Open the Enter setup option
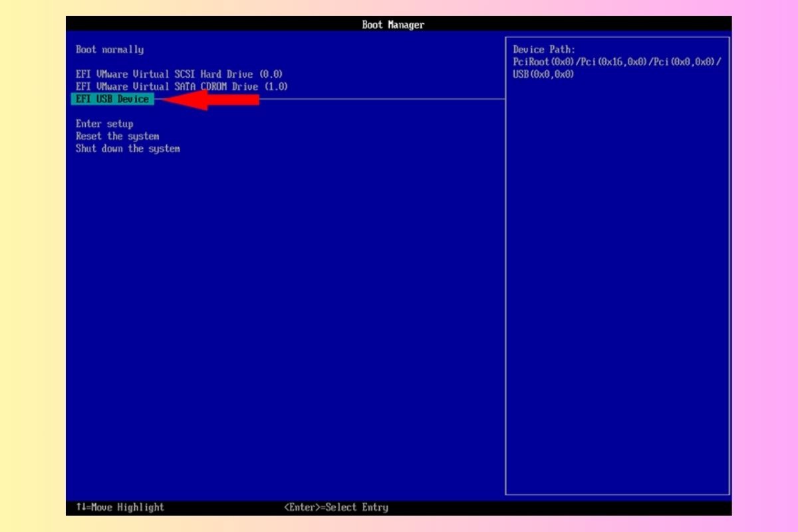This screenshot has height=532, width=798. pyautogui.click(x=104, y=124)
